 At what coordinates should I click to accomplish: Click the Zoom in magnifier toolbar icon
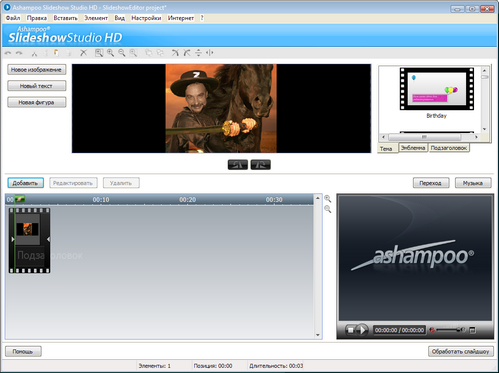click(x=110, y=53)
